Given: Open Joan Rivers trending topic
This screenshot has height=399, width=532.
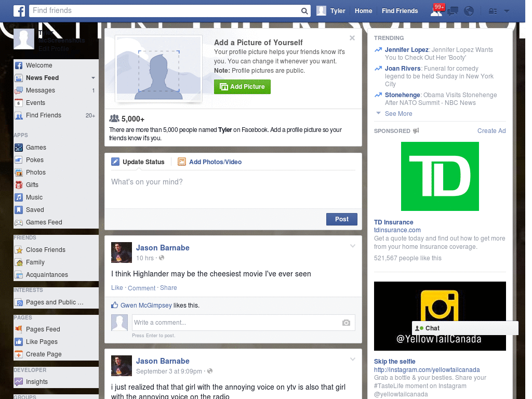Looking at the screenshot, I should coord(403,69).
